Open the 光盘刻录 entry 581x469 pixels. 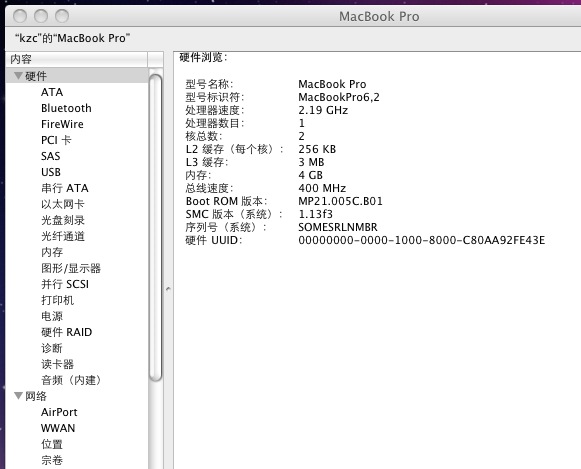pyautogui.click(x=63, y=220)
